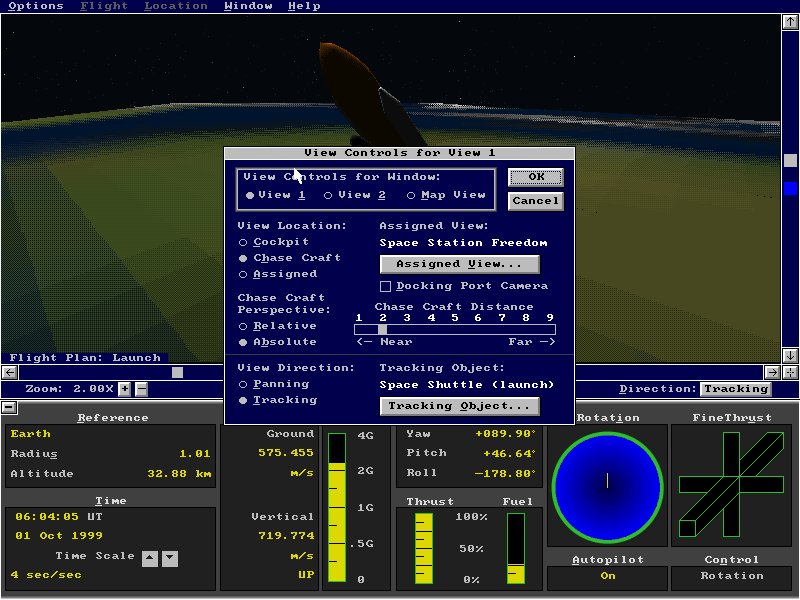Click the horizontal view scrollbar thumb
Screen dimensions: 800x600
click(177, 372)
